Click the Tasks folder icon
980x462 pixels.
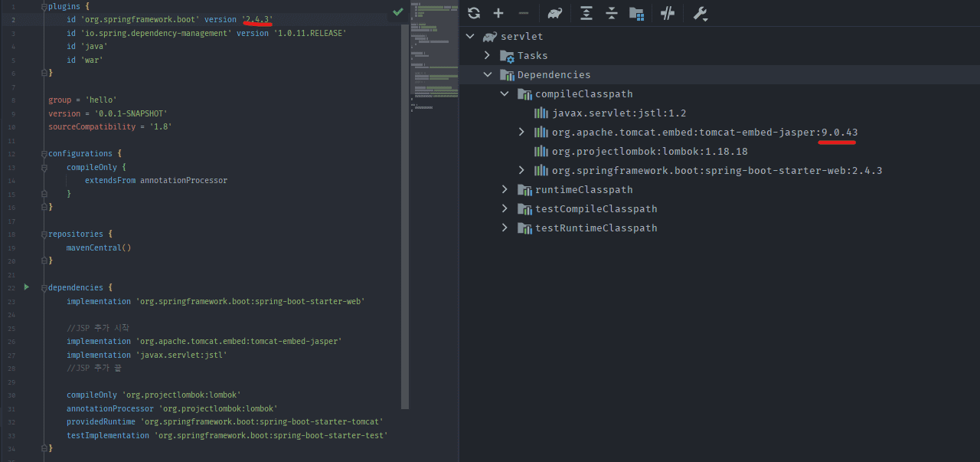(507, 56)
